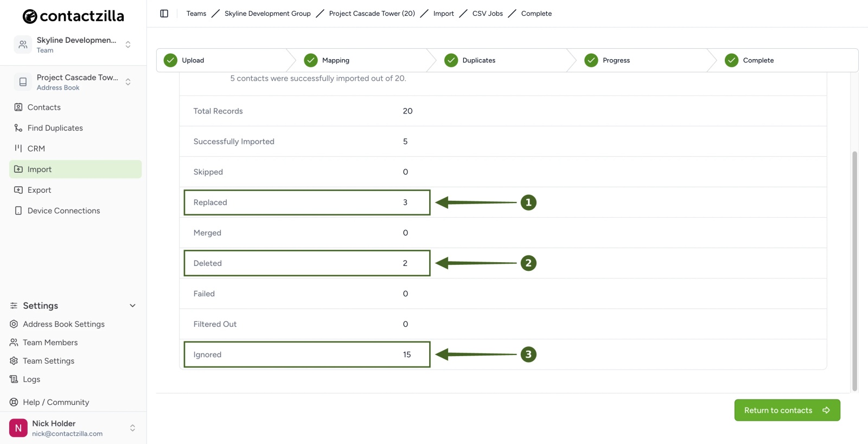Click the Find Duplicates icon
This screenshot has width=868, height=444.
point(18,128)
